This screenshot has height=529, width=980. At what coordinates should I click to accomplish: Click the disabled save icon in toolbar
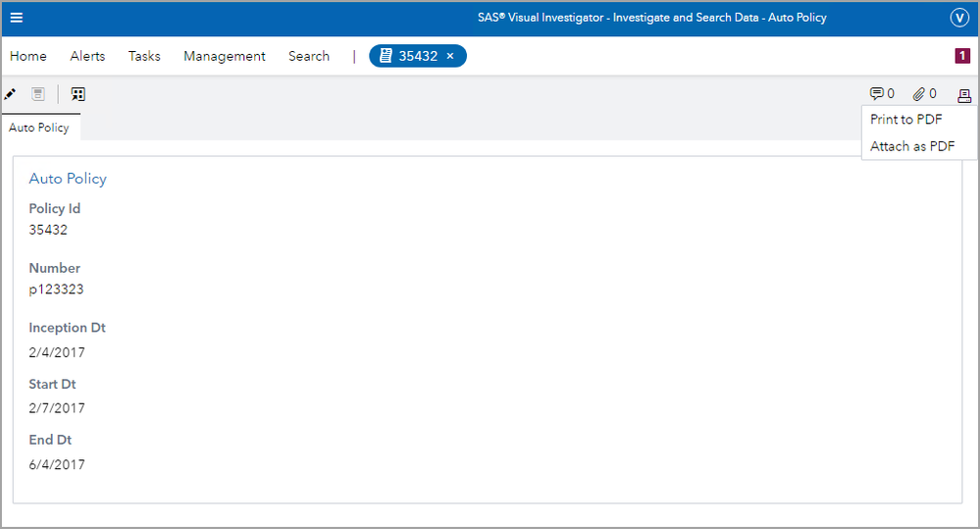[x=38, y=94]
